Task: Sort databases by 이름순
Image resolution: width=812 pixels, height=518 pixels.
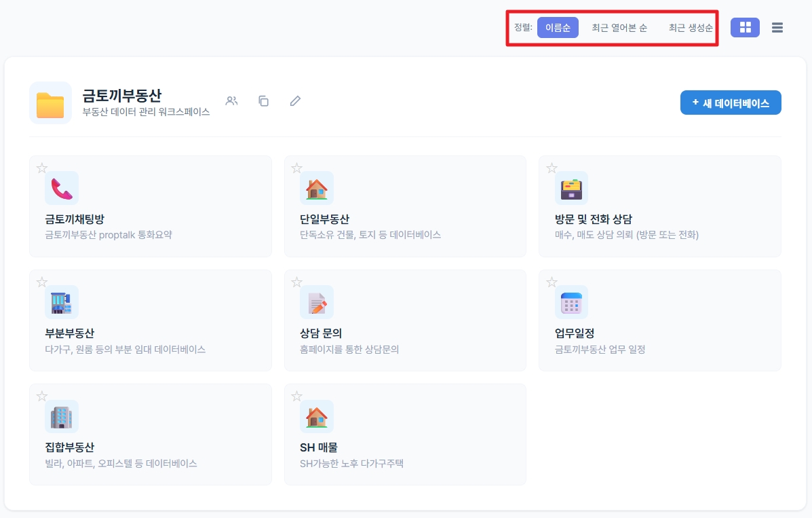Action: (x=558, y=27)
